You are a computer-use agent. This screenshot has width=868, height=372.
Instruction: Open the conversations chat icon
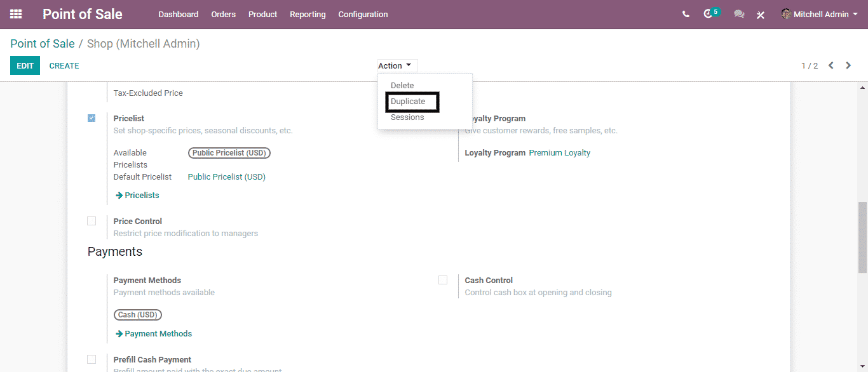coord(739,14)
